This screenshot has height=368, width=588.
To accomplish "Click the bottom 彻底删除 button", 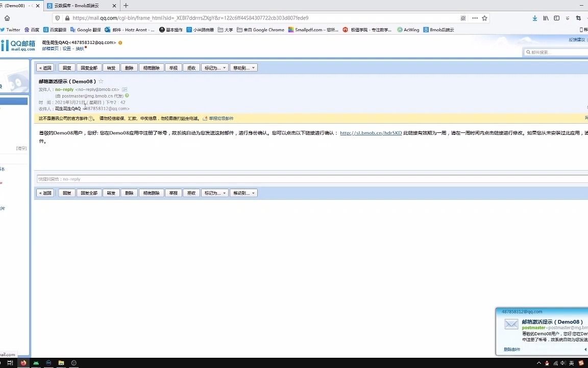I will pos(152,193).
